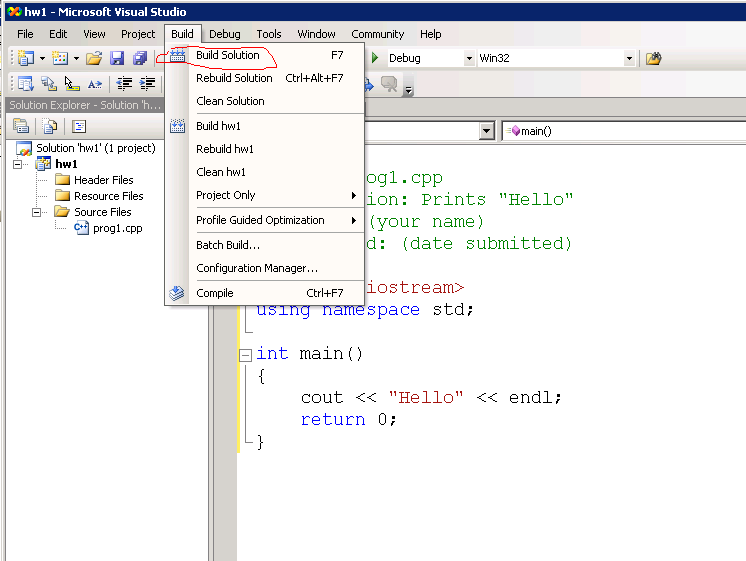Screen dimensions: 746x561
Task: Choose Rebuild hw1
Action: [x=265, y=149]
